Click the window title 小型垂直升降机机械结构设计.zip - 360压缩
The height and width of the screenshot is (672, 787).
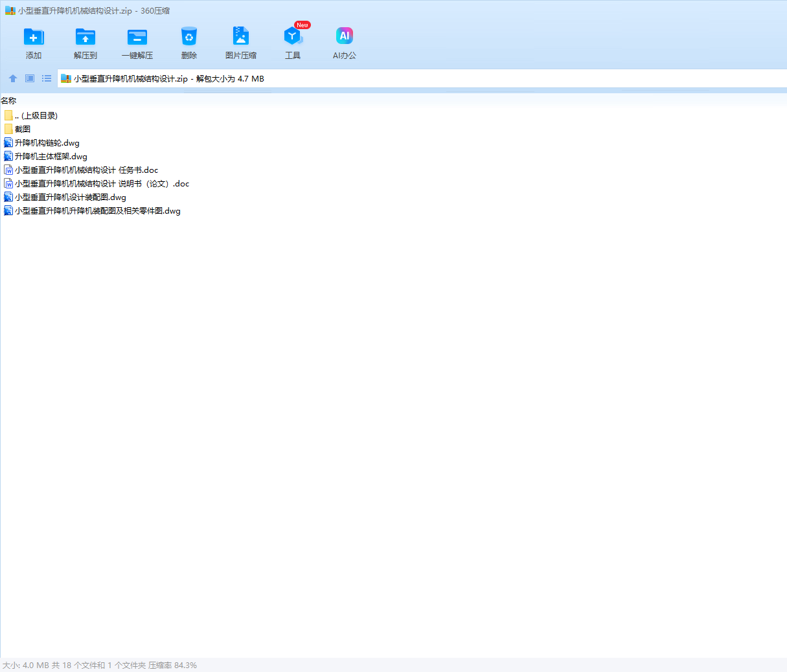94,11
